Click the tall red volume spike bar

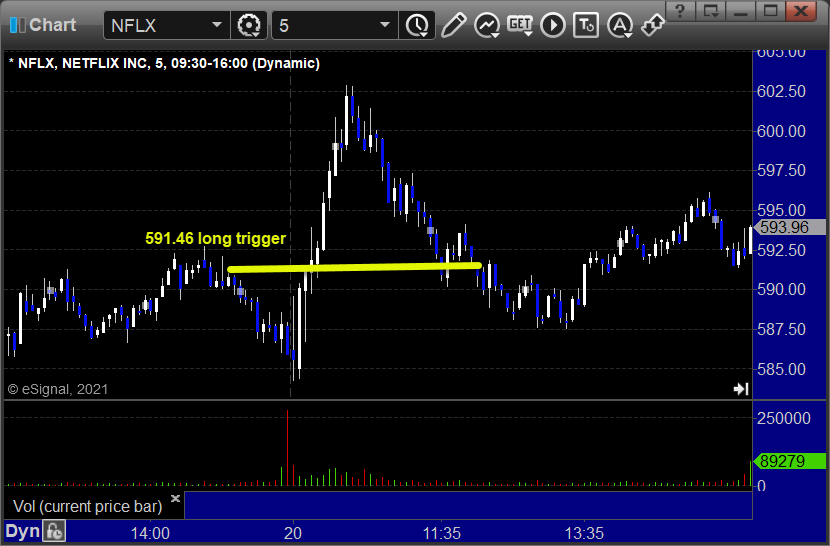pos(287,447)
